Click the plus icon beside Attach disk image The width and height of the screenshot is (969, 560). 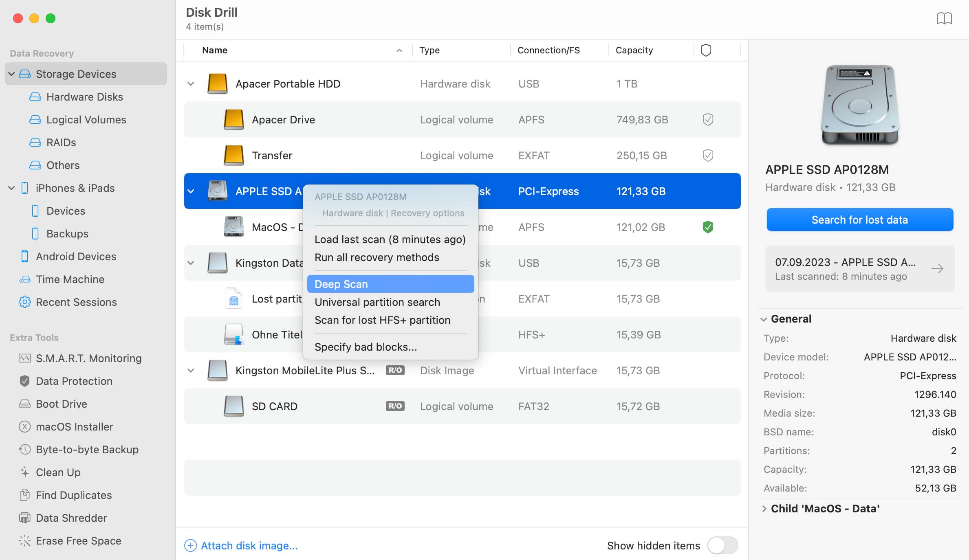pyautogui.click(x=190, y=545)
